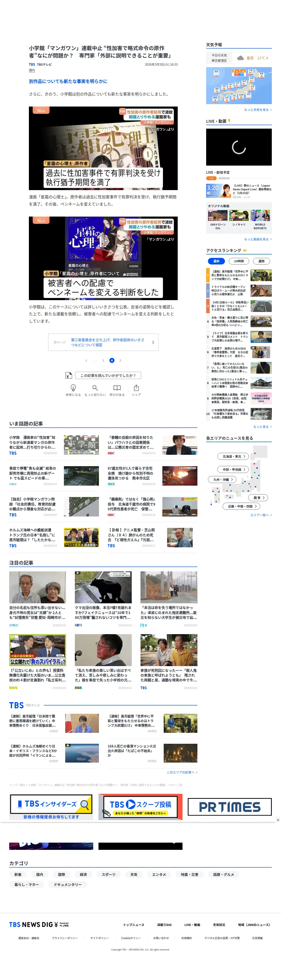
Task: Expand today's weather 東京都港区 chevron
Action: tap(267, 58)
